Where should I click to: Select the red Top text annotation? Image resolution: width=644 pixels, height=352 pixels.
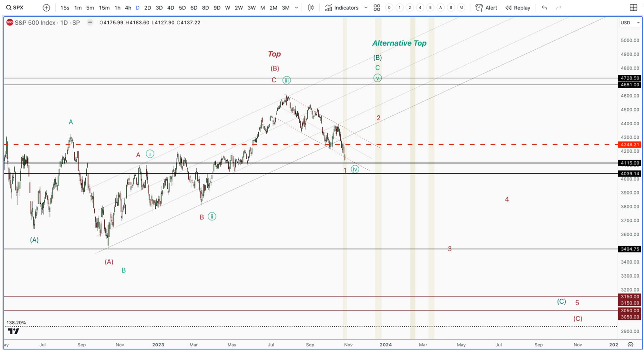pyautogui.click(x=274, y=54)
